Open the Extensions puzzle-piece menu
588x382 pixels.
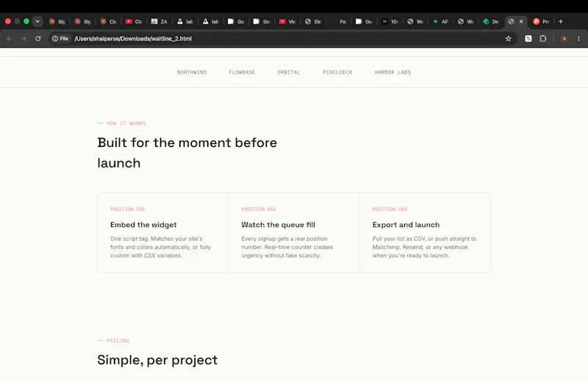click(x=542, y=39)
